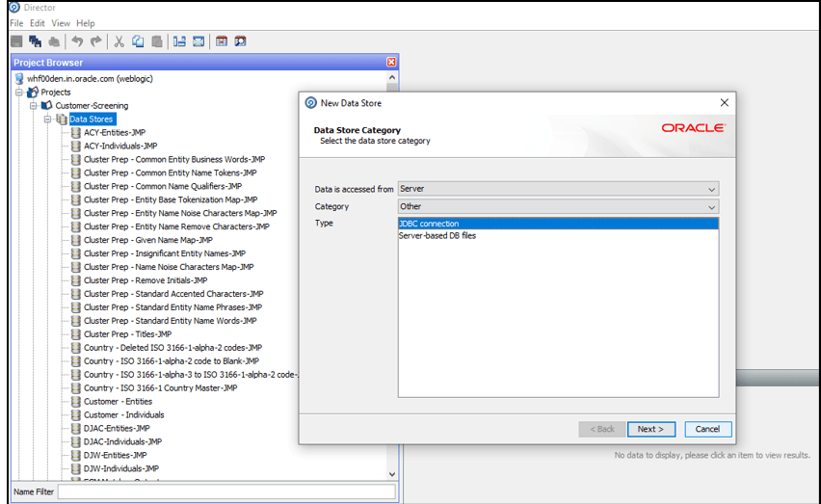The width and height of the screenshot is (821, 504).
Task: Collapse the Customer-Screening tree node
Action: (x=34, y=106)
